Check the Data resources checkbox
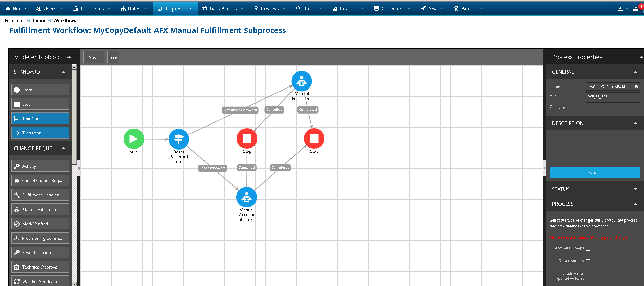Viewport: 644px width, 286px height. [x=588, y=261]
